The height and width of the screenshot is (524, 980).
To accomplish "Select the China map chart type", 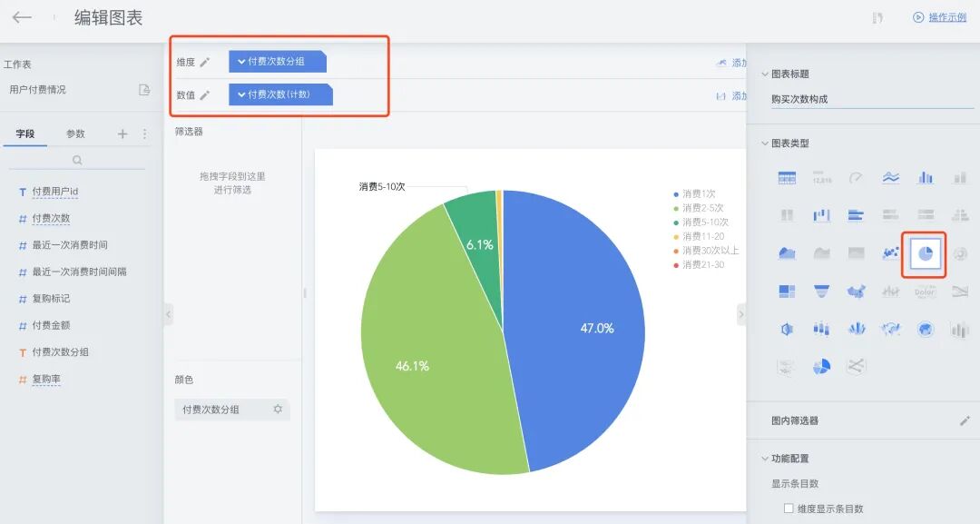I will click(x=856, y=292).
